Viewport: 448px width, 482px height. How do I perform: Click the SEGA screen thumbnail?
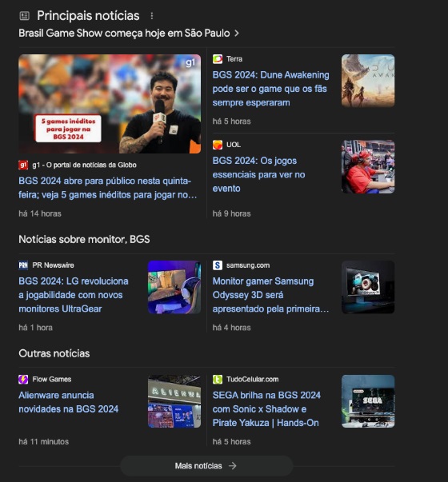coord(368,401)
